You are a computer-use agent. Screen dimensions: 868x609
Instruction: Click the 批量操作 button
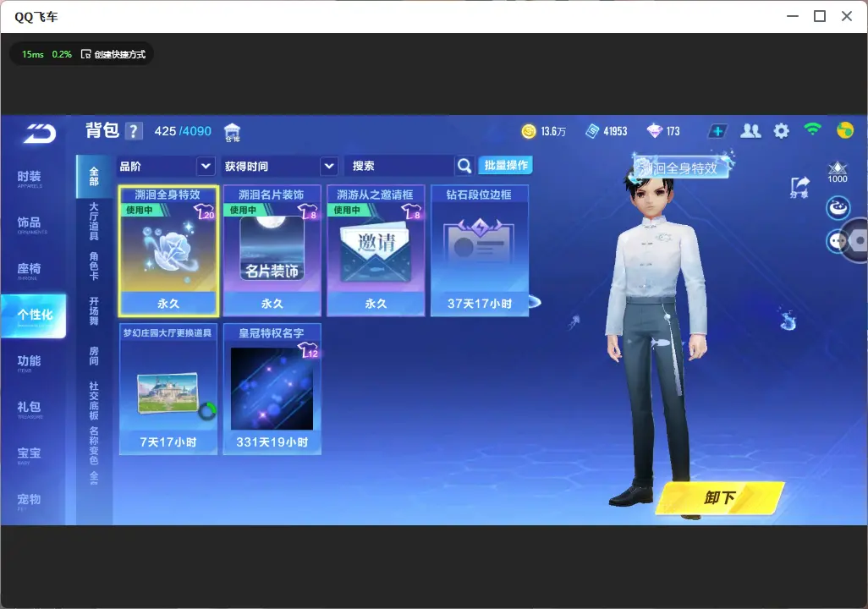pos(506,165)
